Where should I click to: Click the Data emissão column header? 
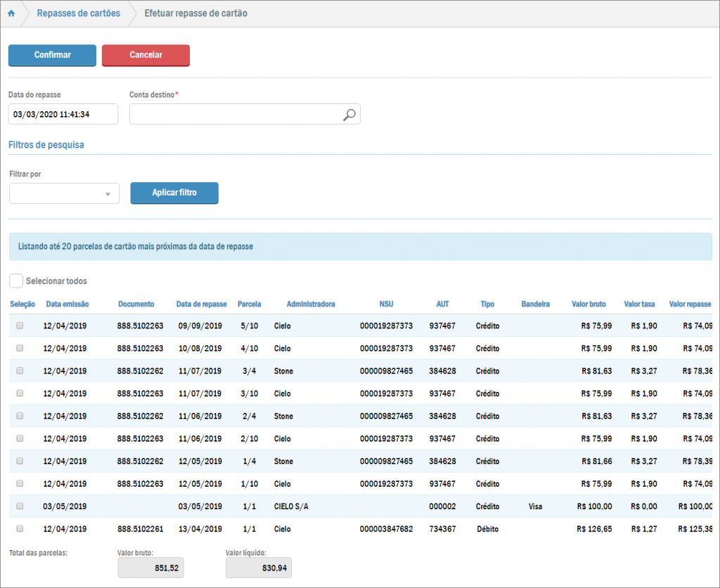click(67, 305)
